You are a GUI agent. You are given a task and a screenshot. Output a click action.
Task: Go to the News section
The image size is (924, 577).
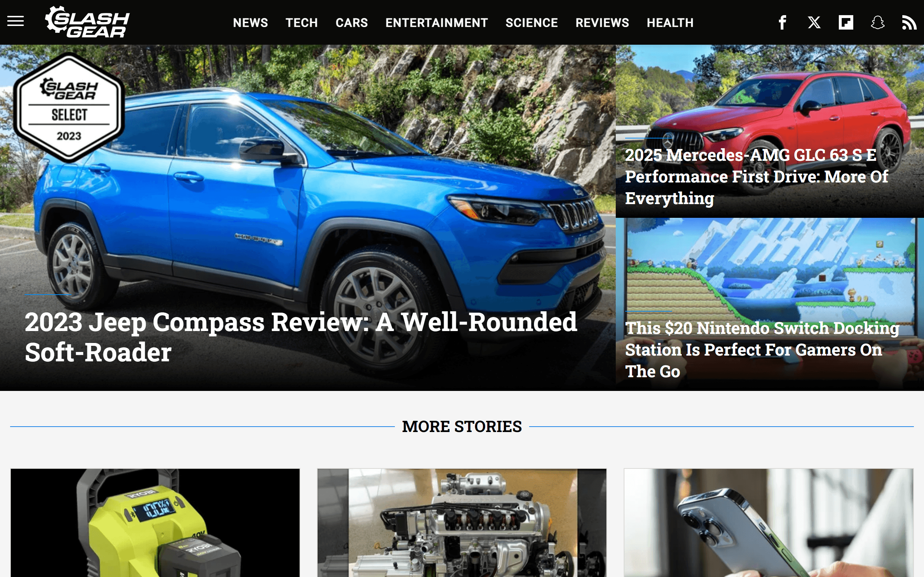[250, 22]
